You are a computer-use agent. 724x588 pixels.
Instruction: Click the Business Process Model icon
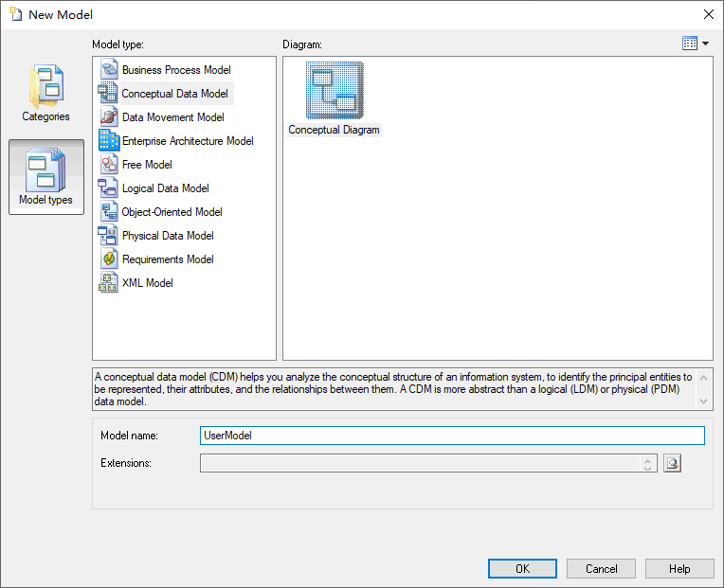click(109, 70)
